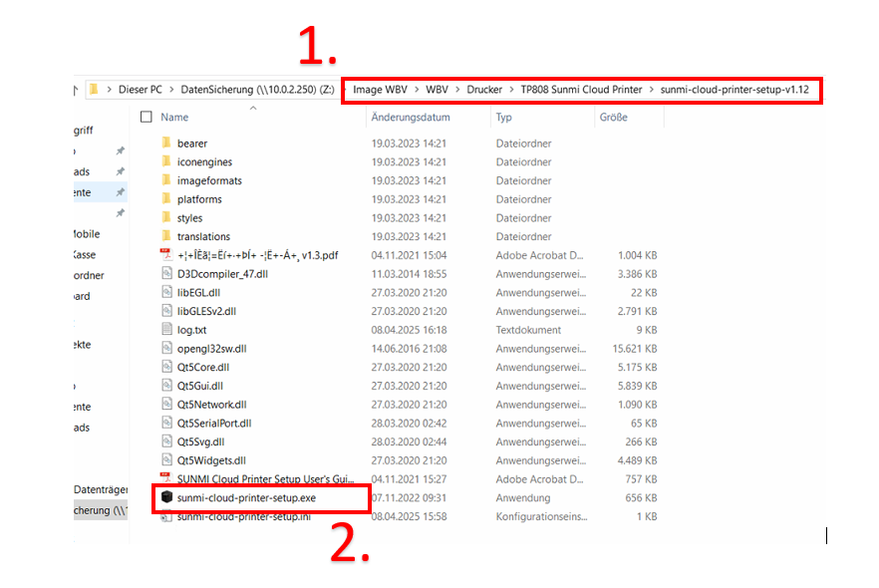Click the bearer folder icon
This screenshot has width=879, height=588.
(166, 144)
